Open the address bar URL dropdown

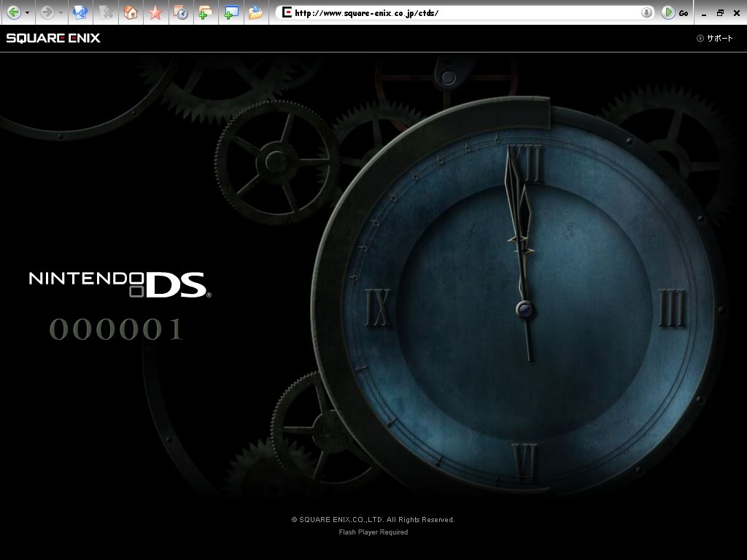pos(646,12)
